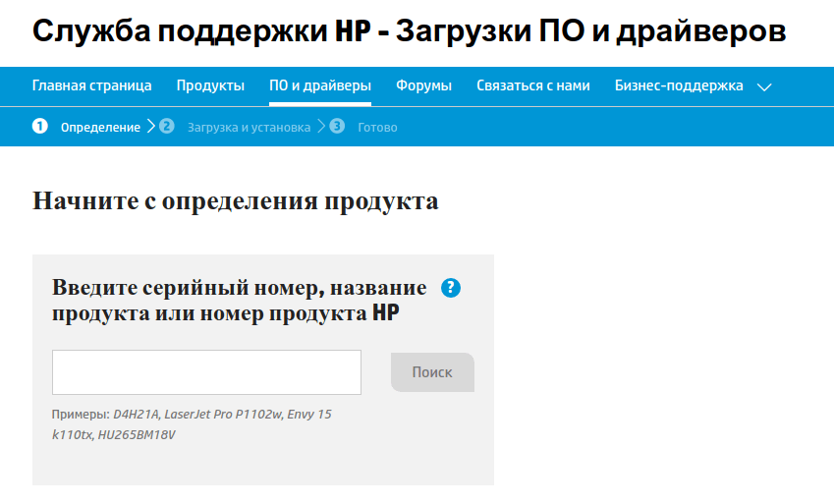
Task: Open the Форумы page
Action: 423,85
